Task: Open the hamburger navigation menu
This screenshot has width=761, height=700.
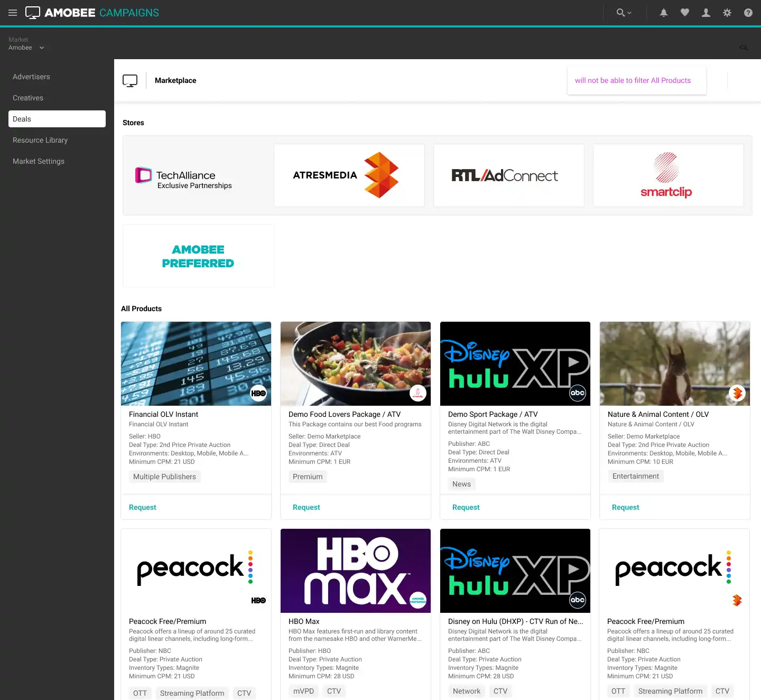Action: (x=12, y=13)
